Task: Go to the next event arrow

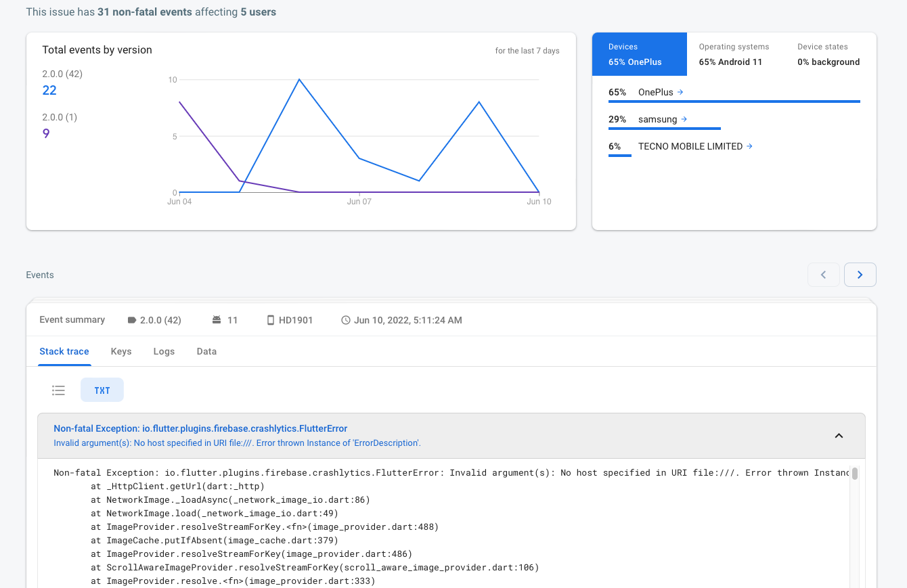Action: pyautogui.click(x=860, y=275)
